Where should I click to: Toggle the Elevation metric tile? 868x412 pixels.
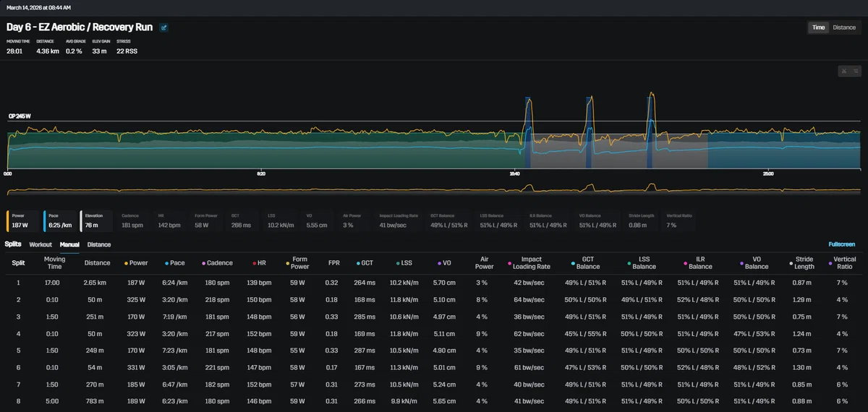pyautogui.click(x=96, y=220)
